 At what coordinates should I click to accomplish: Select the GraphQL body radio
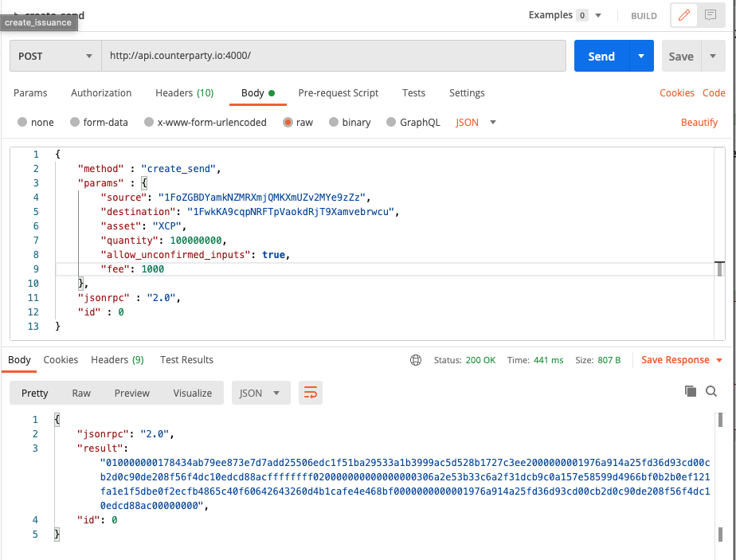coord(391,122)
